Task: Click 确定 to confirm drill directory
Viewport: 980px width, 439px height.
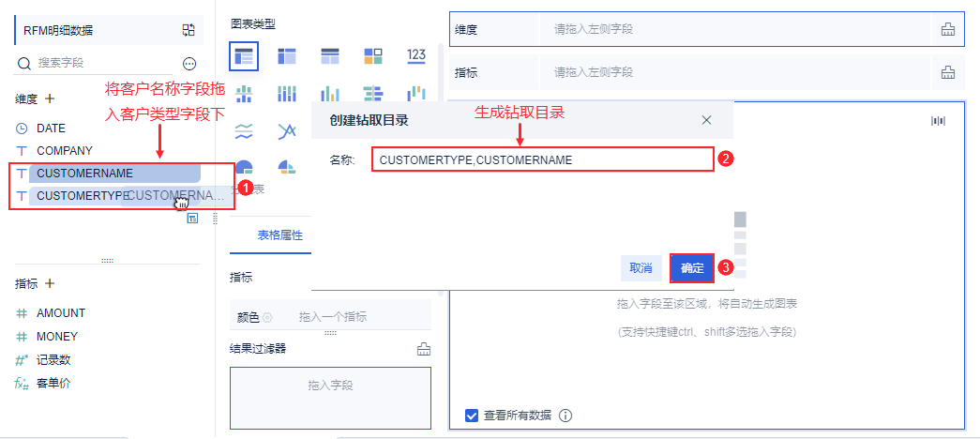Action: pos(692,268)
